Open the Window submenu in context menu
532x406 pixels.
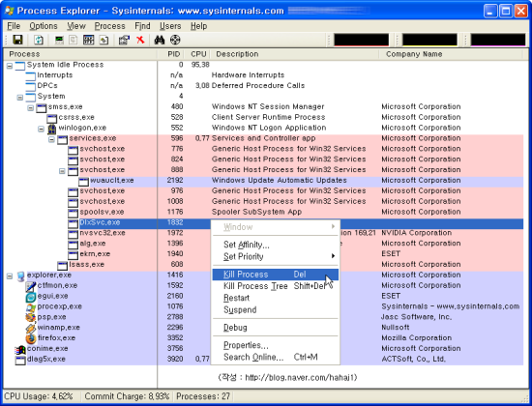tap(275, 227)
